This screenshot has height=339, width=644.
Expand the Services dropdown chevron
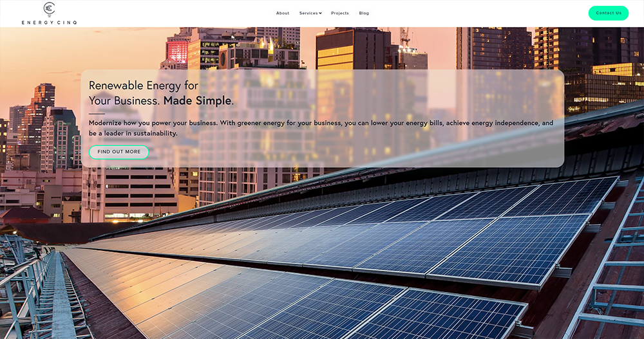tap(320, 14)
